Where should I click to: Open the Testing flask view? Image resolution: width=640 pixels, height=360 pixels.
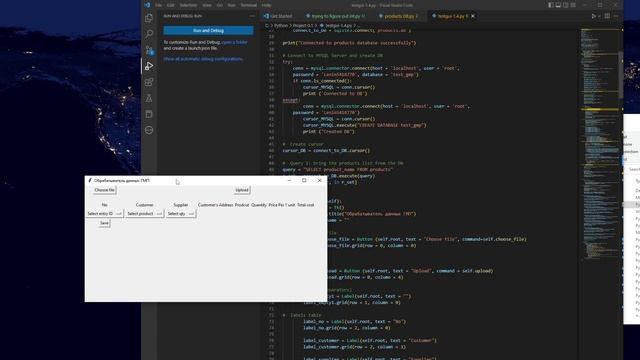point(149,98)
